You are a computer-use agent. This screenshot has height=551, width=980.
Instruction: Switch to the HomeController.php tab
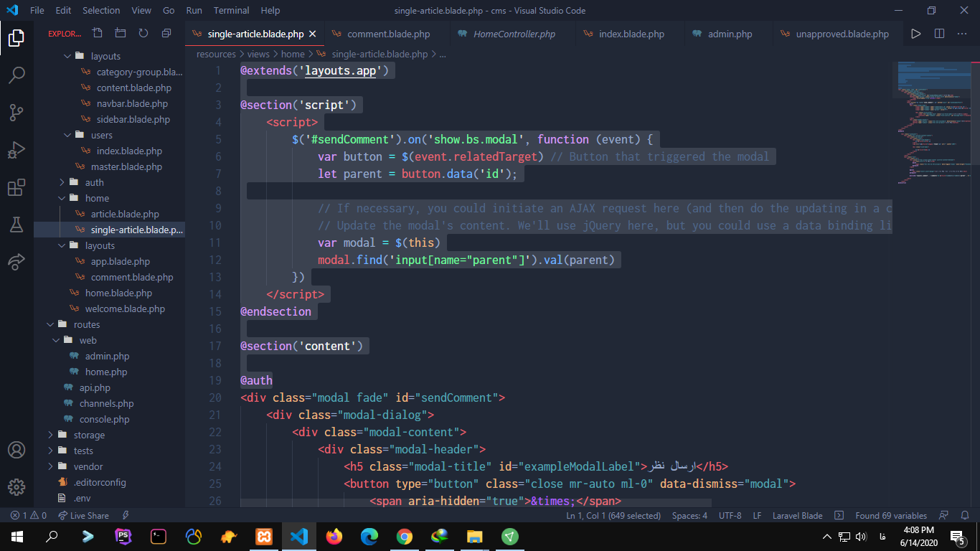pos(513,34)
